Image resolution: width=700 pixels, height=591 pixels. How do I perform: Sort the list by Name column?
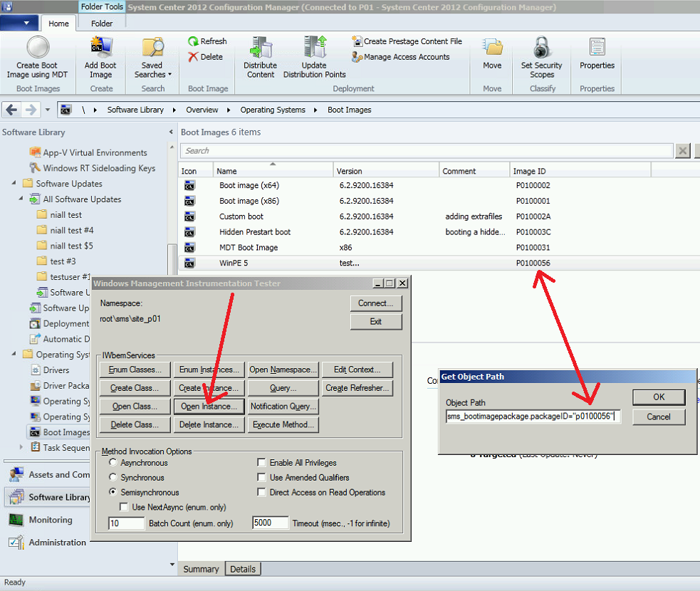click(273, 171)
